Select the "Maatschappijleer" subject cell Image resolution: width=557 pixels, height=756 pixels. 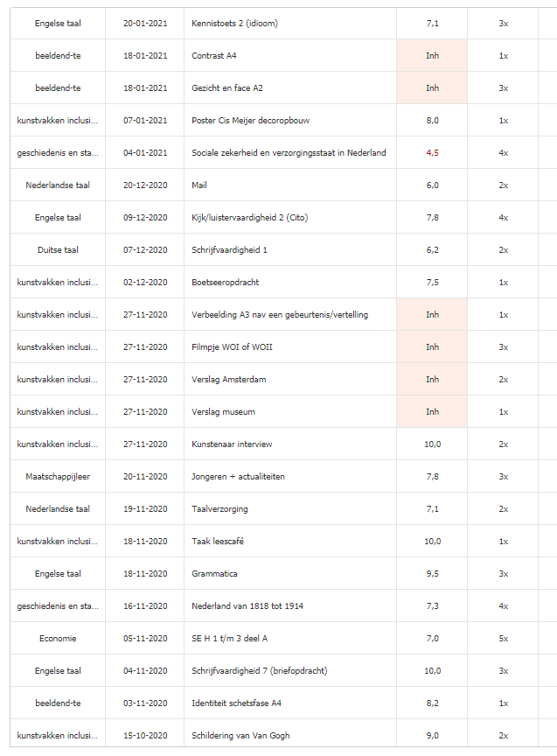coord(58,476)
